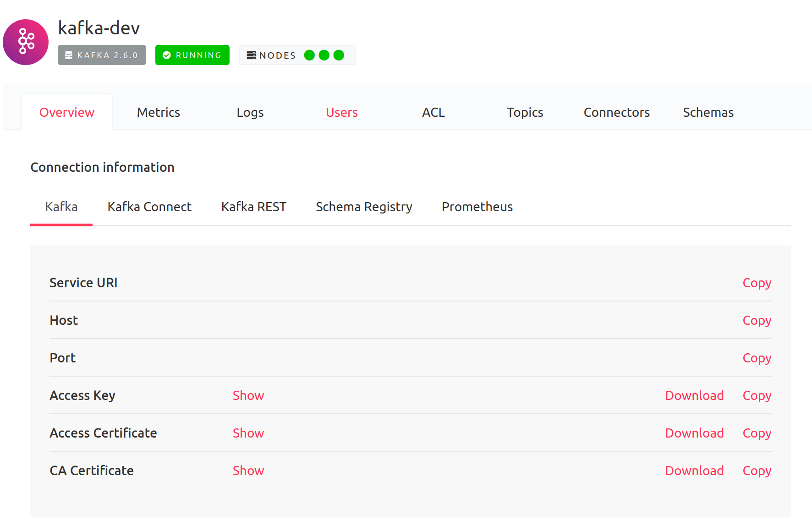Copy the Service URI
The width and height of the screenshot is (812, 526).
pyautogui.click(x=757, y=283)
